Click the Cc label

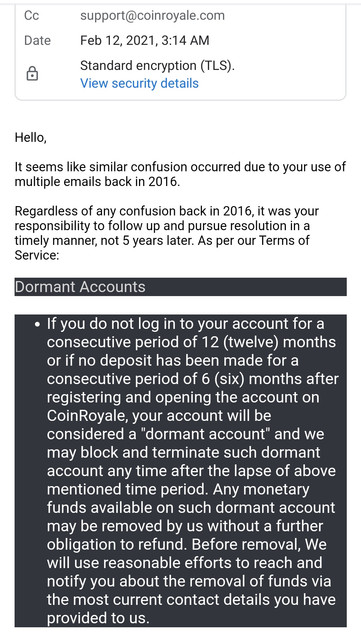point(31,16)
